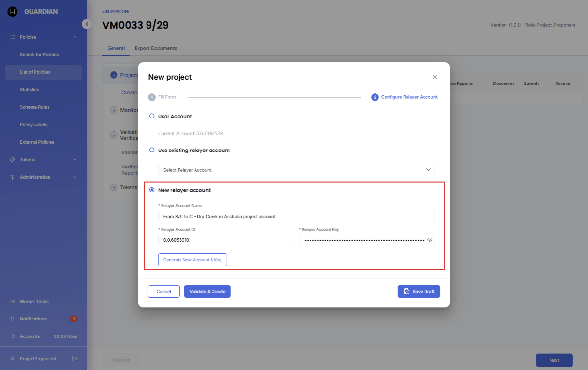Switch to Export Documents tab
This screenshot has height=370, width=588.
[x=156, y=48]
